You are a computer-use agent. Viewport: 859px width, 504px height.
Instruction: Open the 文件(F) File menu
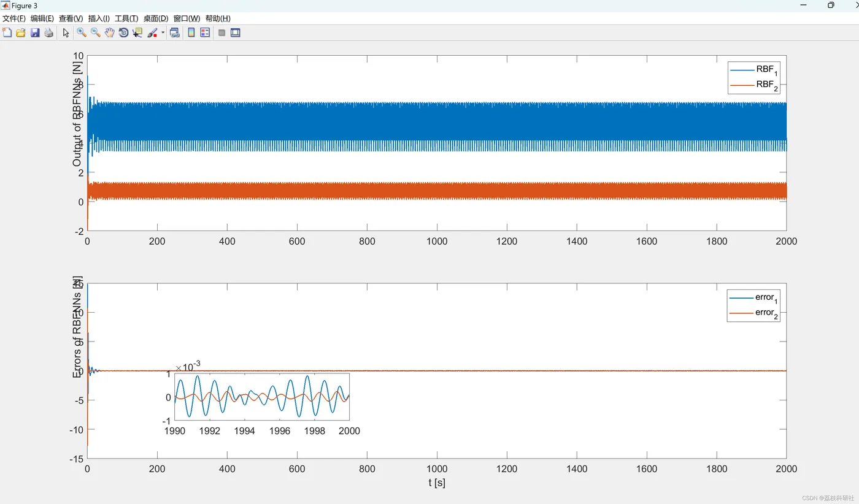[x=14, y=18]
